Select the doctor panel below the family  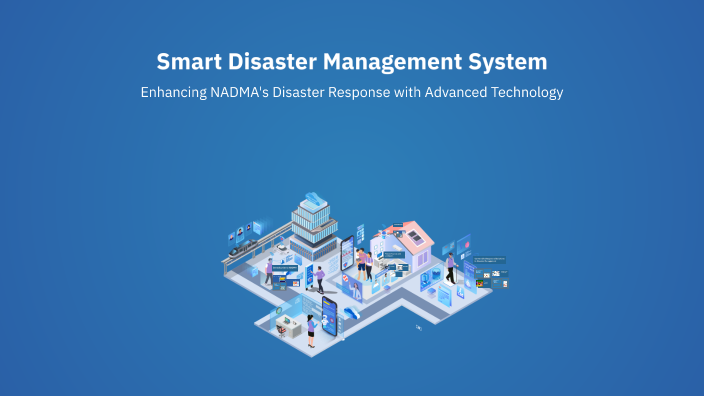353,288
